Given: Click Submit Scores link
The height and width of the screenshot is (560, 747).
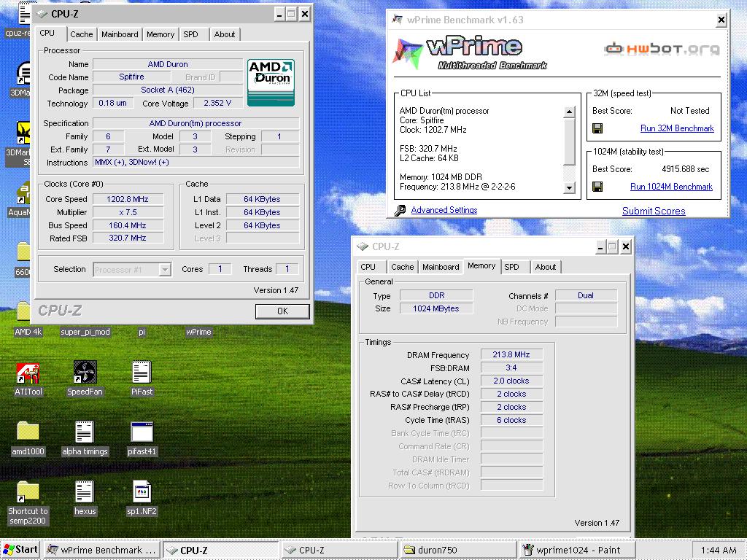Looking at the screenshot, I should click(x=654, y=211).
